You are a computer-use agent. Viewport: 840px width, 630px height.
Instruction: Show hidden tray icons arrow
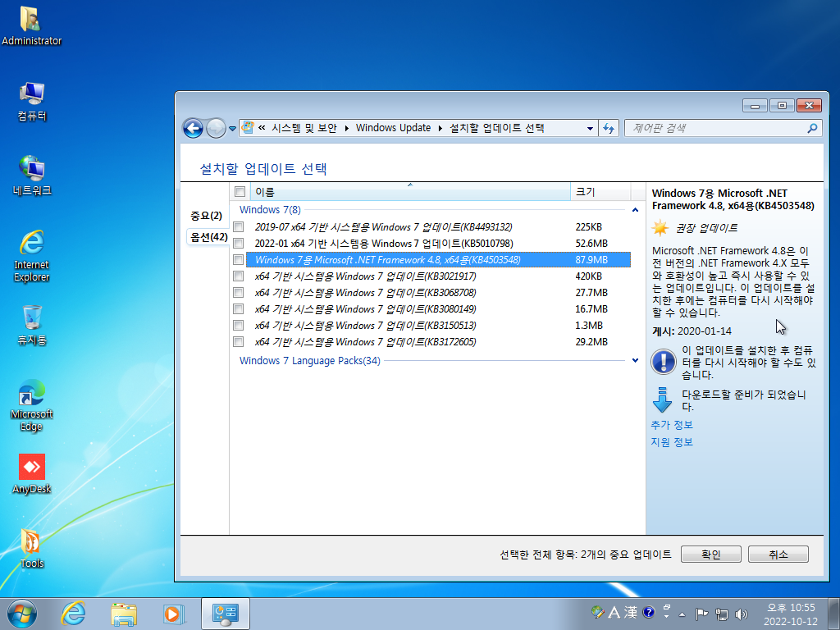pos(682,614)
